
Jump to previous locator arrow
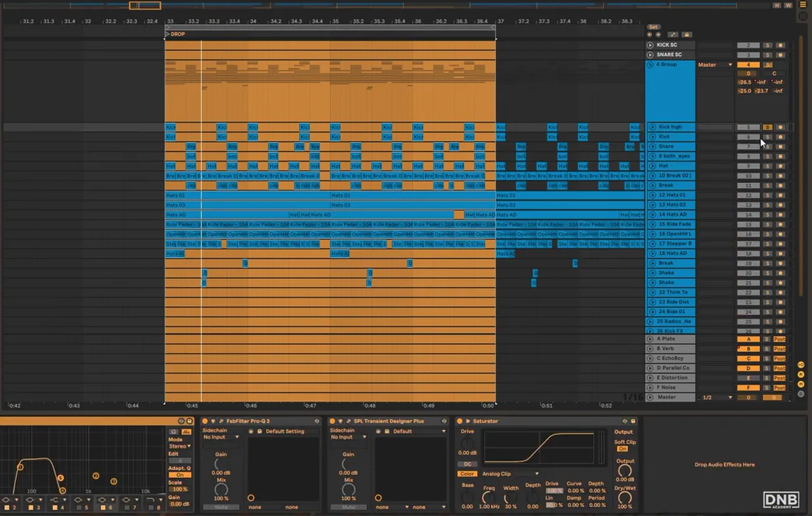[650, 35]
